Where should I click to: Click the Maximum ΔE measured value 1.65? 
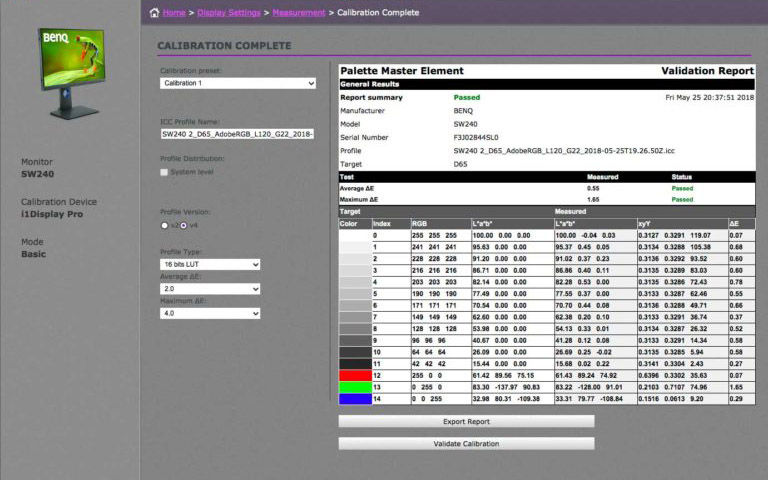click(x=593, y=200)
